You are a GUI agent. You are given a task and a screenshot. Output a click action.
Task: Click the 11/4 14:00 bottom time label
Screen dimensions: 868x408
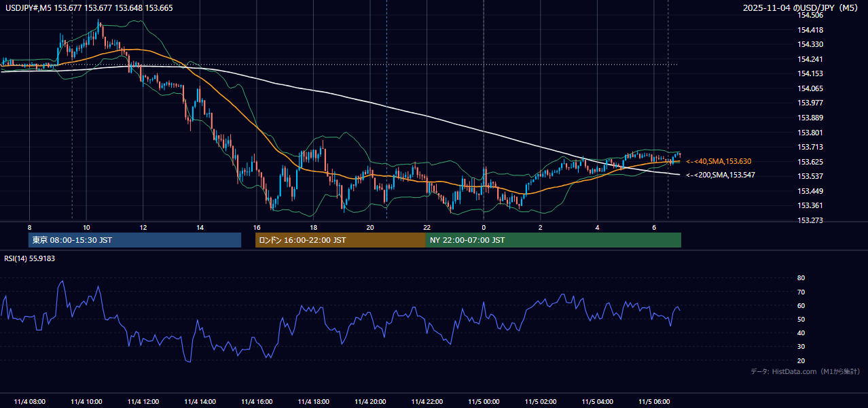point(200,402)
